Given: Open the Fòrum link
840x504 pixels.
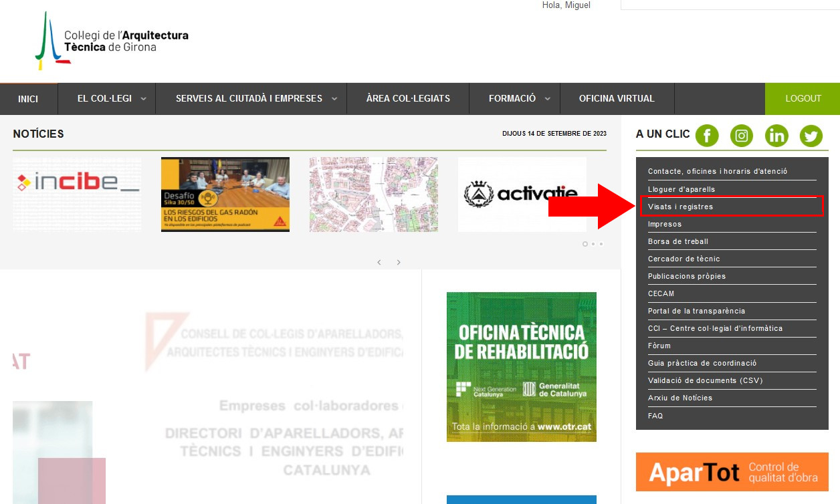Looking at the screenshot, I should [x=659, y=346].
